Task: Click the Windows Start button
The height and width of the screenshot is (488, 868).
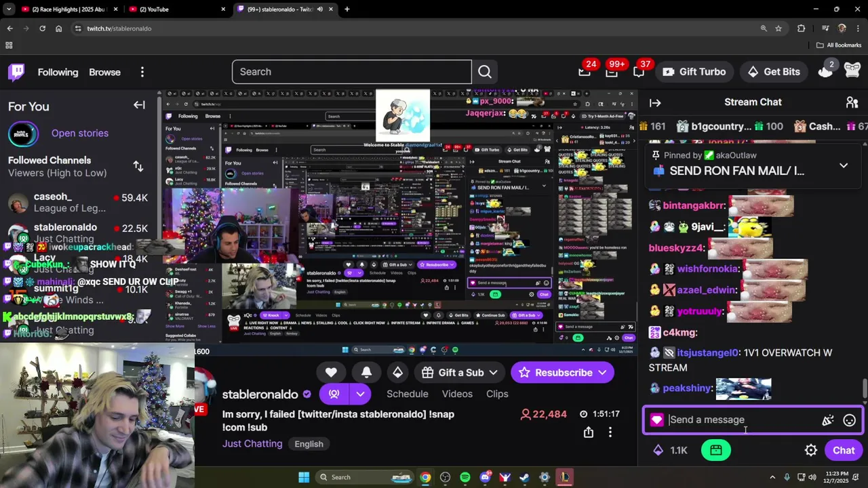Action: tap(304, 477)
